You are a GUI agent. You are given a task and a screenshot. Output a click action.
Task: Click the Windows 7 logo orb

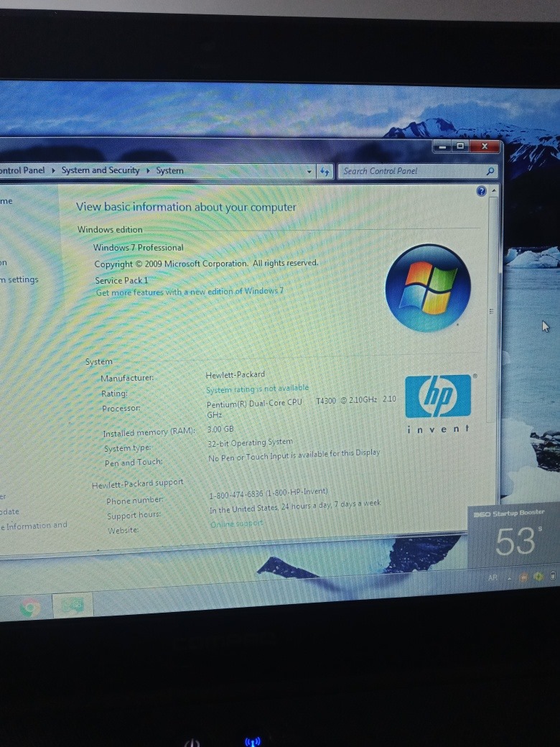[x=428, y=288]
